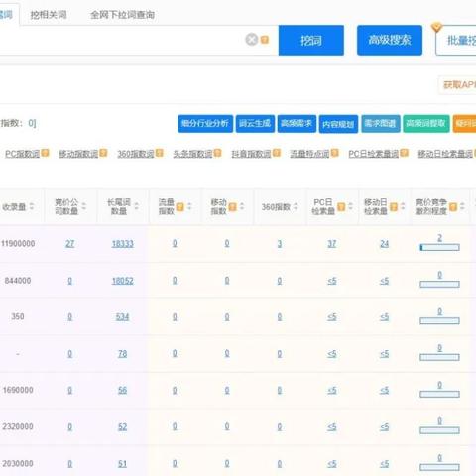Filter by 移动指数词 link
This screenshot has width=476, height=476.
click(78, 154)
